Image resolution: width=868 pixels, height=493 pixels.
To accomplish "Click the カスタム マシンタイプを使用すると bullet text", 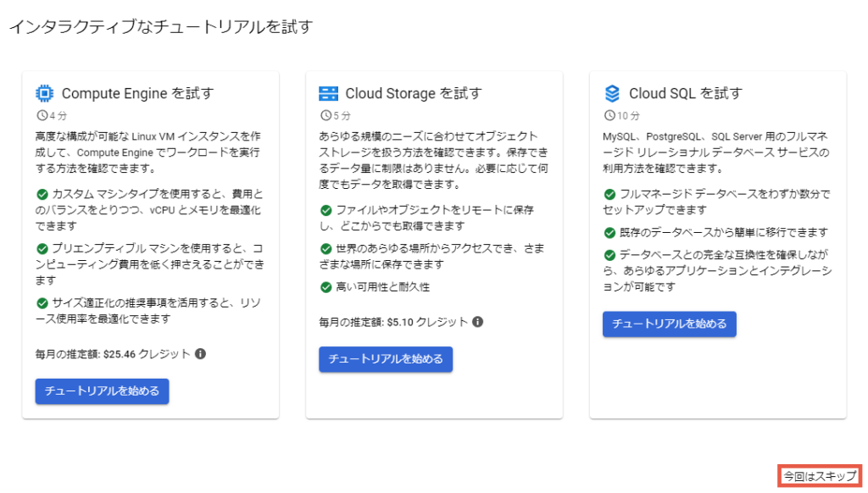I will [149, 210].
